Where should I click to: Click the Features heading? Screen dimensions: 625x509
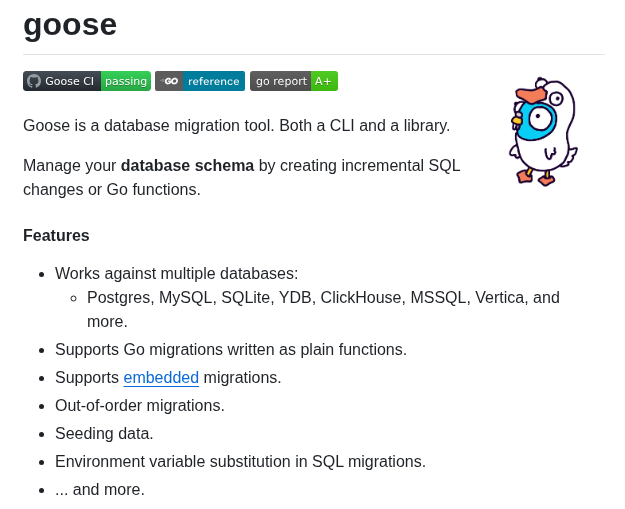click(x=56, y=235)
